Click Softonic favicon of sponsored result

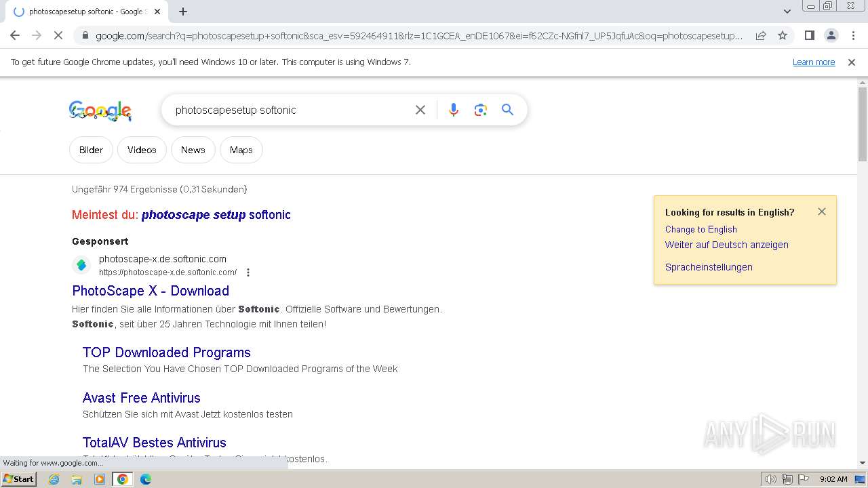pos(81,265)
